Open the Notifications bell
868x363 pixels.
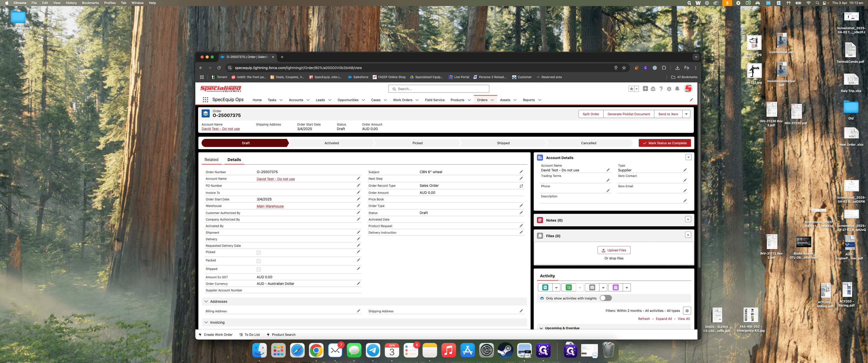[677, 89]
